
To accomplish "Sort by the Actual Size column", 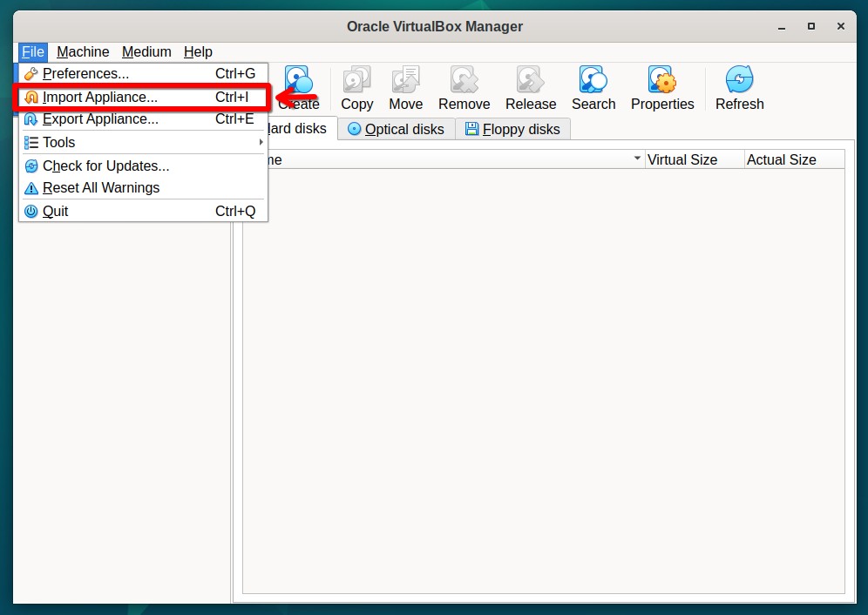I will [x=795, y=159].
